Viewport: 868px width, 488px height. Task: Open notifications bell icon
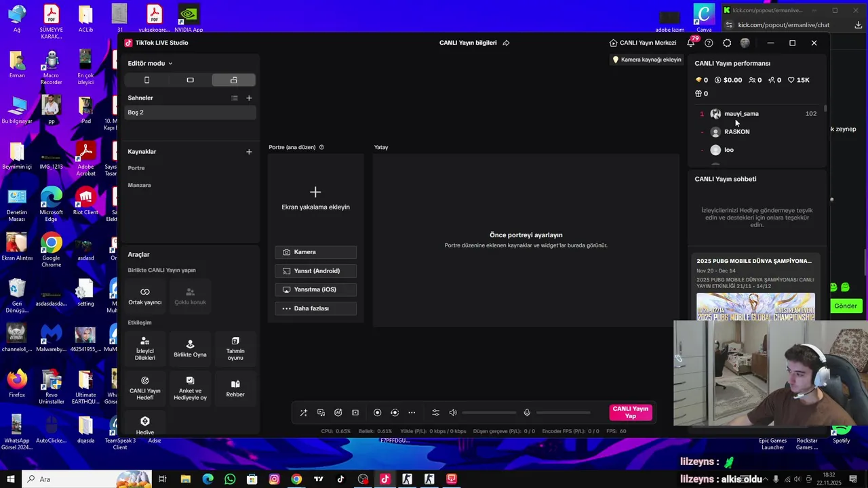[x=691, y=43]
